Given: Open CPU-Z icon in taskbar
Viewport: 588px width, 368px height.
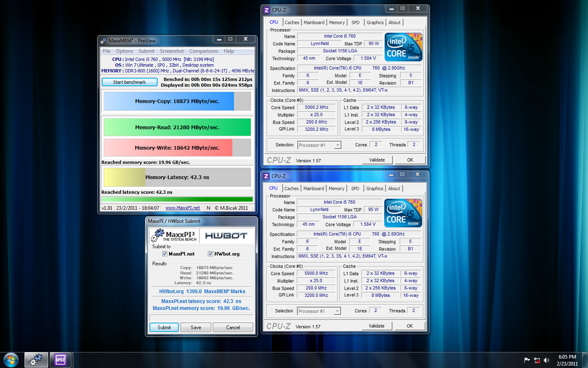Looking at the screenshot, I should [61, 360].
